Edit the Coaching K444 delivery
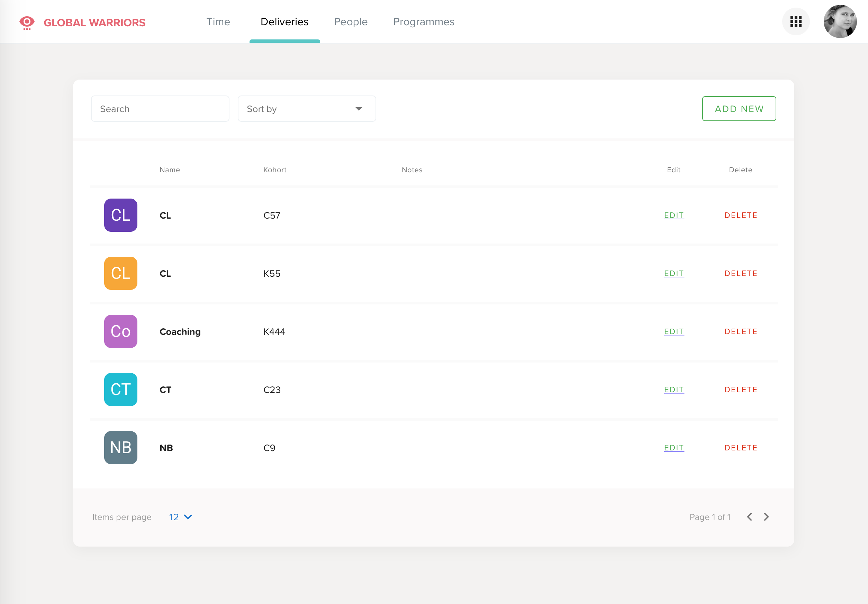The image size is (868, 604). point(674,331)
